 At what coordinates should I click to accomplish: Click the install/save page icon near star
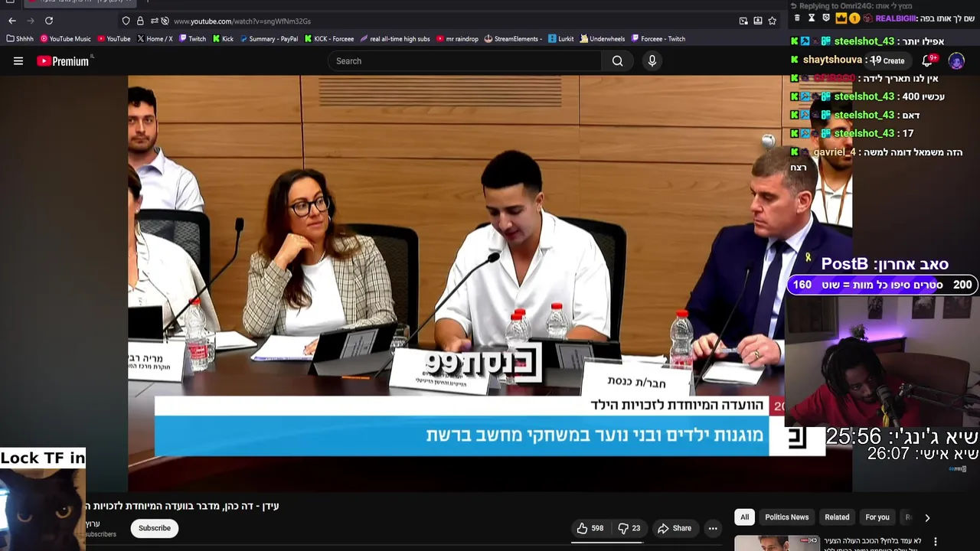pos(758,21)
